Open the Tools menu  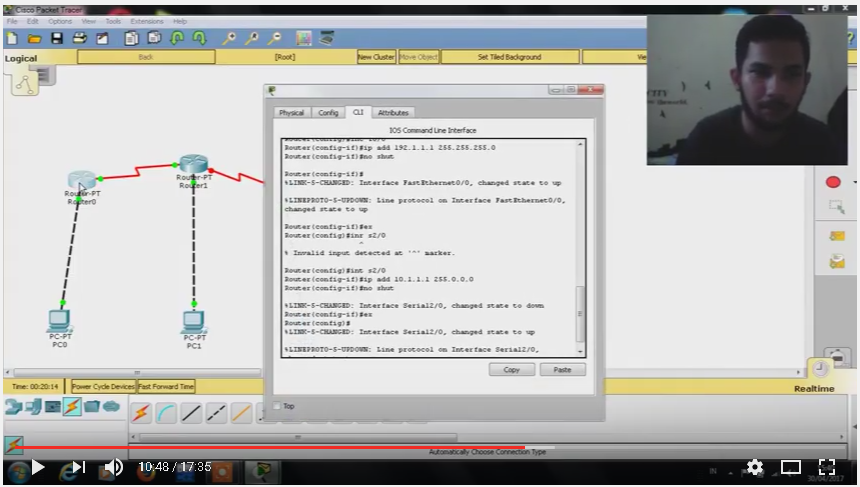113,21
